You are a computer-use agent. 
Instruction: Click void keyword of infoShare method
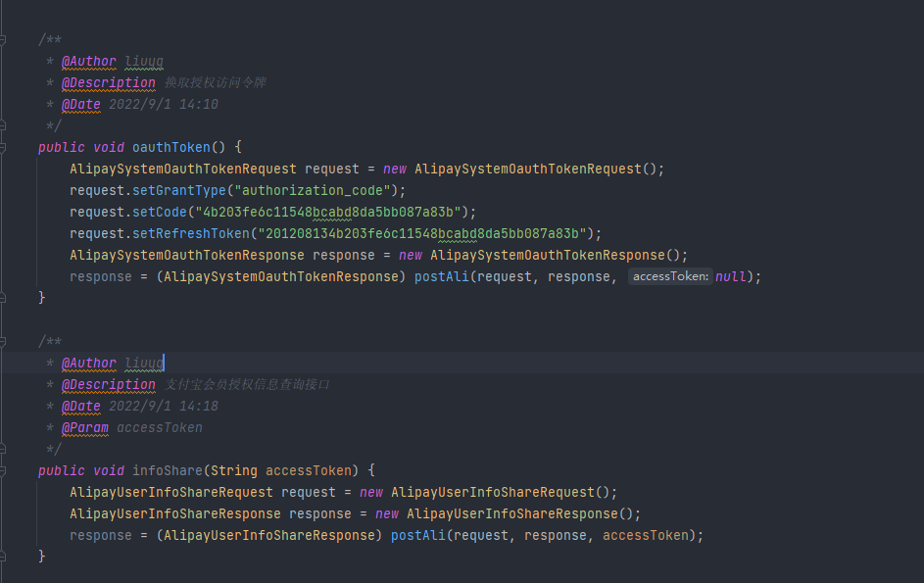[109, 470]
